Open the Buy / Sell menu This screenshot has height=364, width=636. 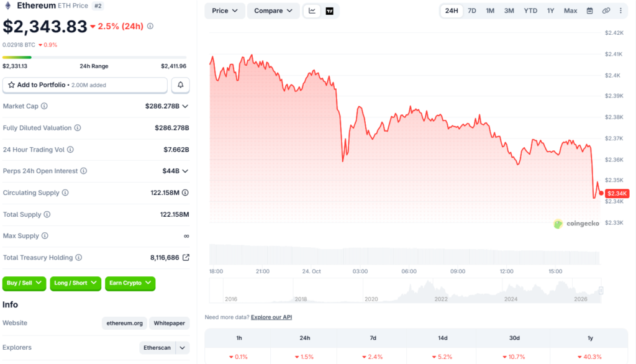(x=24, y=283)
